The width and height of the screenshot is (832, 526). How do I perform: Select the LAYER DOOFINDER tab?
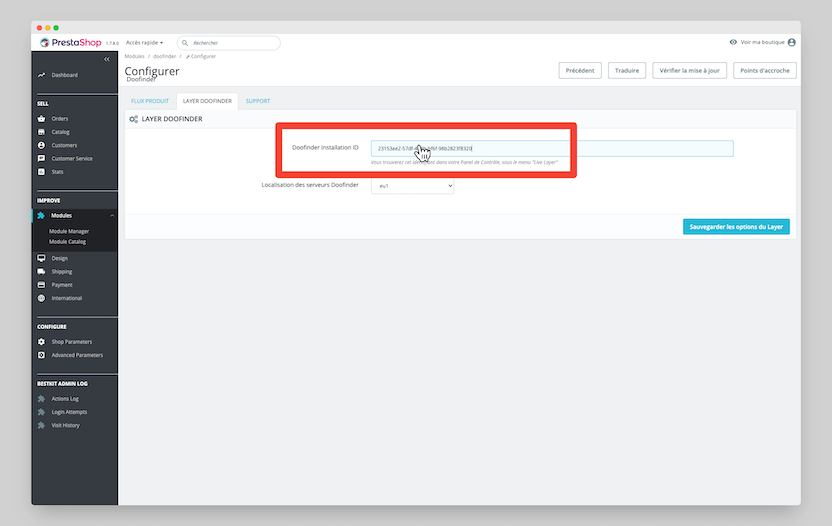coord(207,101)
